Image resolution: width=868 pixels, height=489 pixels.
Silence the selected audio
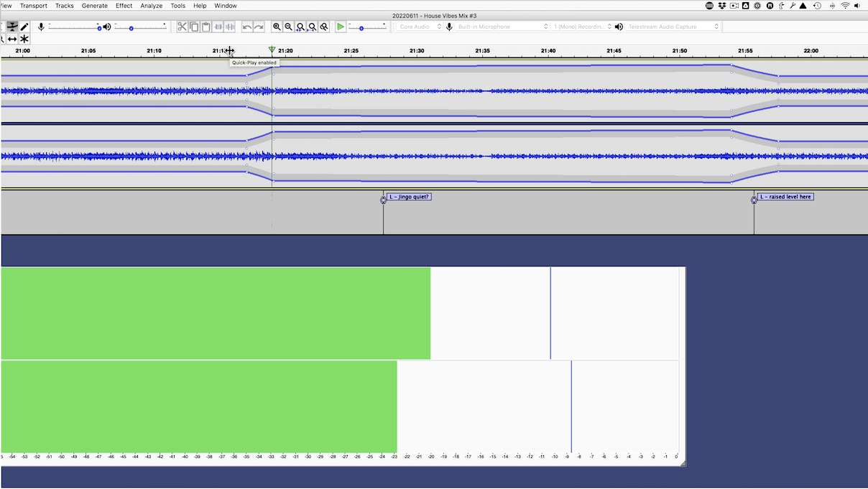coord(230,27)
